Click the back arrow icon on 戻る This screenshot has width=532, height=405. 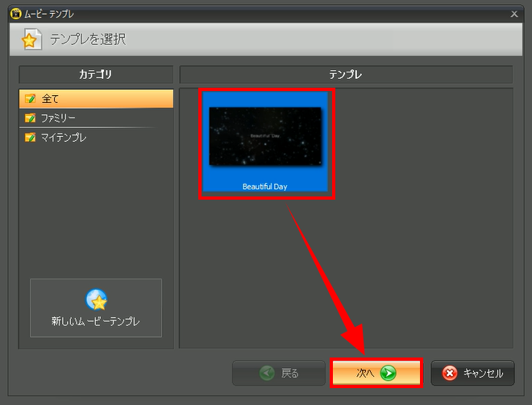pos(268,373)
